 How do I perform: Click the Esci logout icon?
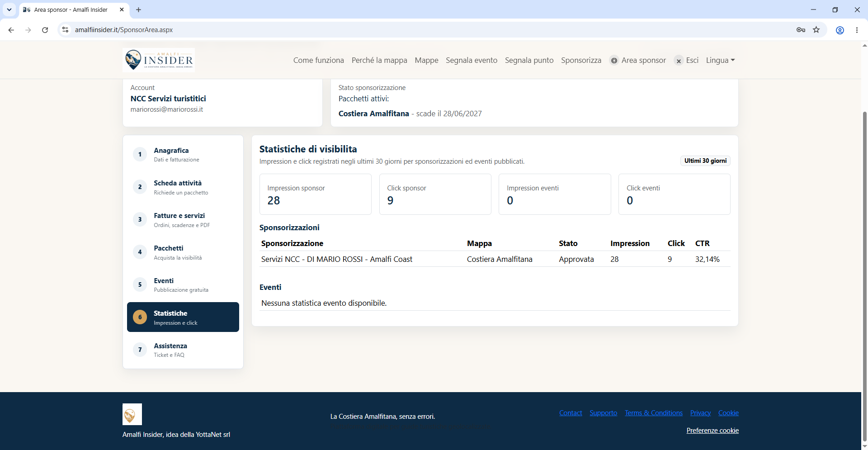coord(679,61)
